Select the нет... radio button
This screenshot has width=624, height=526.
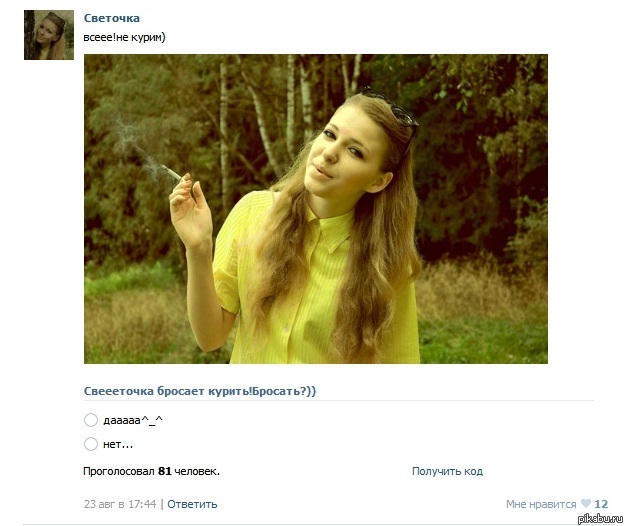click(x=91, y=444)
